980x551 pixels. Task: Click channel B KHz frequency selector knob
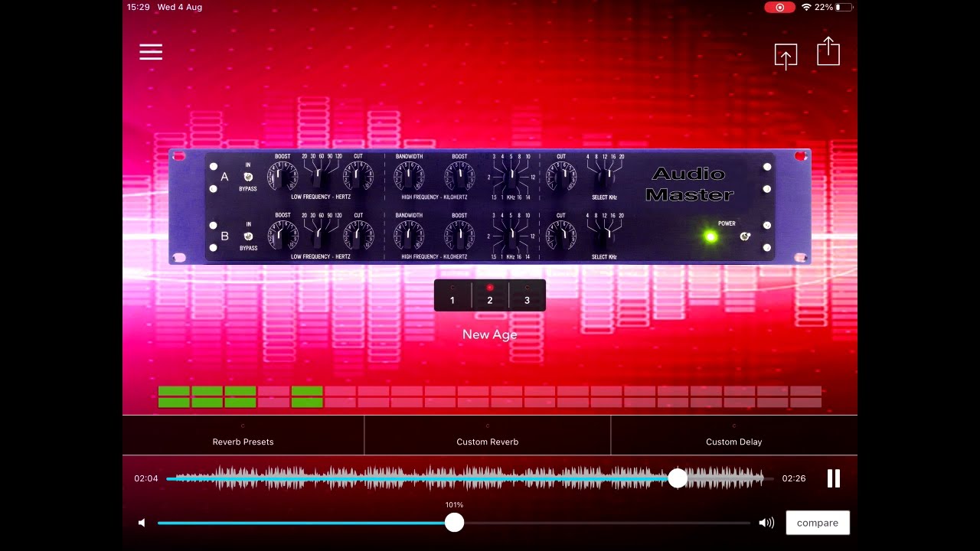(x=511, y=236)
